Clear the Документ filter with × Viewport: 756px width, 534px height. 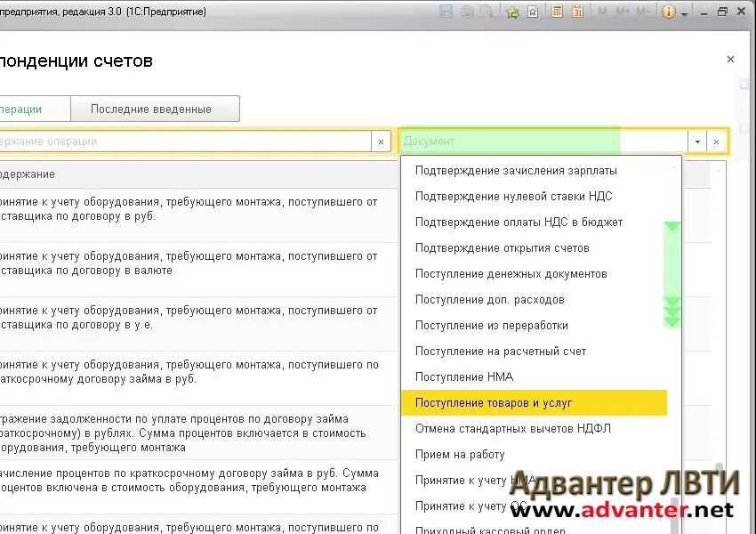click(717, 141)
